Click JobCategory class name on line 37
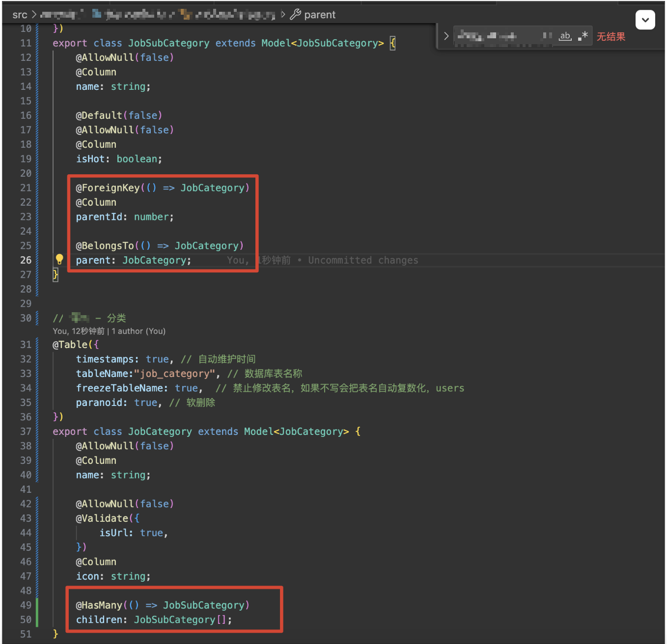 pyautogui.click(x=160, y=431)
